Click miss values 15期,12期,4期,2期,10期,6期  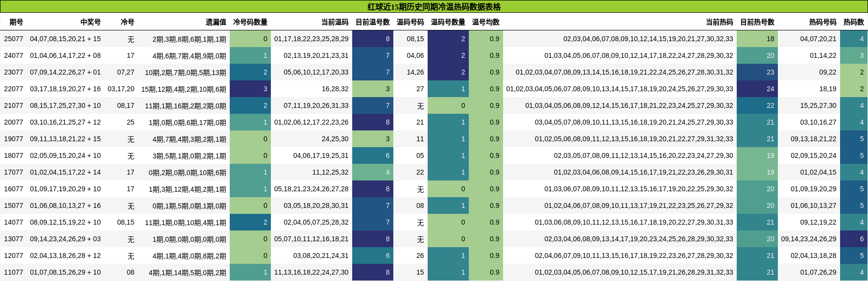(x=184, y=89)
